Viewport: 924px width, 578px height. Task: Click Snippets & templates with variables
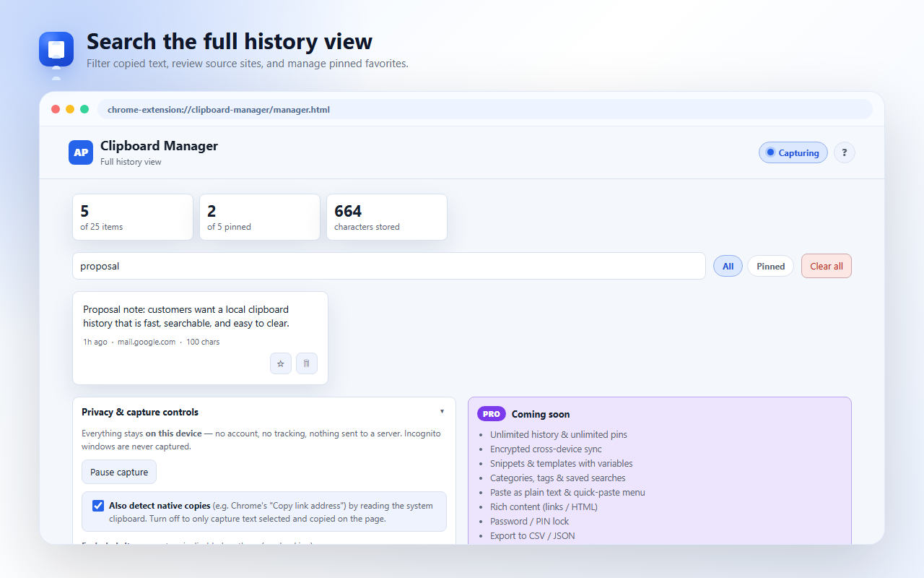tap(562, 463)
